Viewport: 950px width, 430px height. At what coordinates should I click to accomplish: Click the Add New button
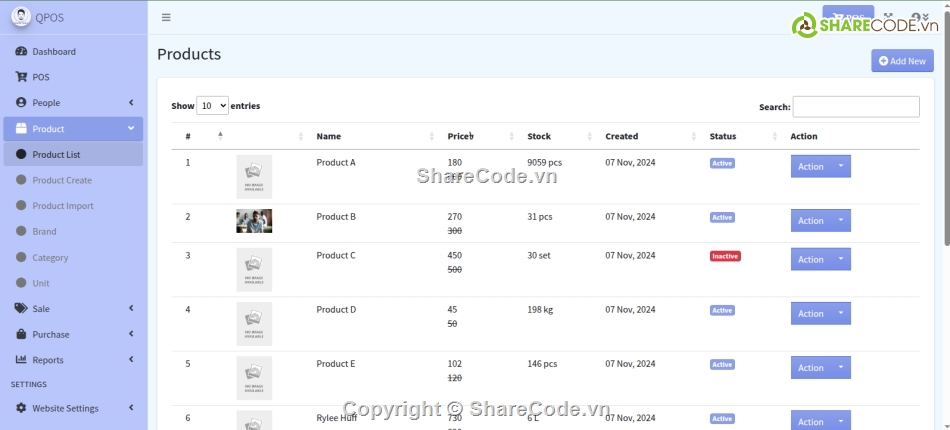pos(902,61)
